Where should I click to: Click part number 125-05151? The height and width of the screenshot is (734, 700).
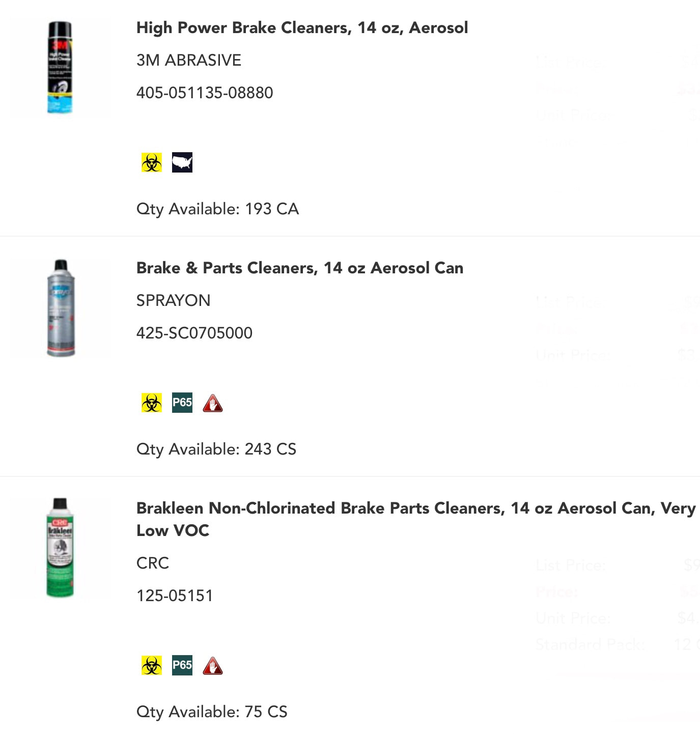(x=175, y=596)
